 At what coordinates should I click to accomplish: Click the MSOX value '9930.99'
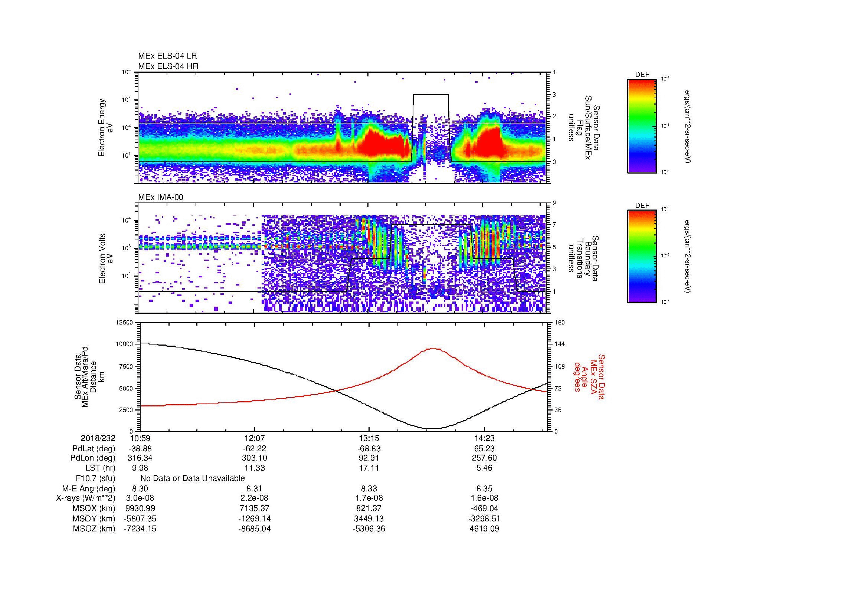[140, 508]
